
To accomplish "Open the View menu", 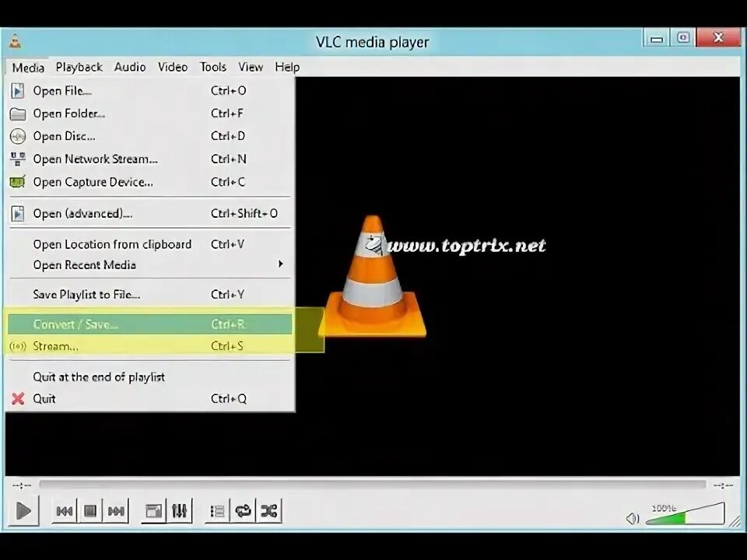I will pyautogui.click(x=251, y=67).
